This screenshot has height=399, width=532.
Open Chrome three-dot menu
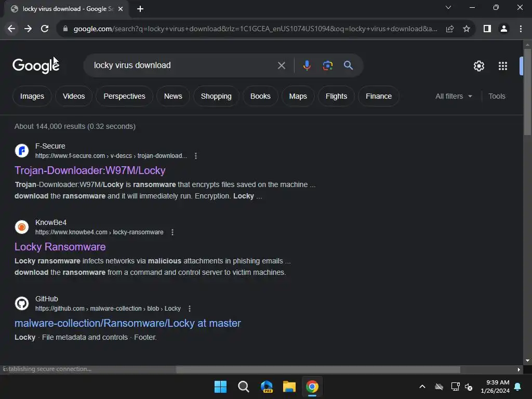pos(521,29)
